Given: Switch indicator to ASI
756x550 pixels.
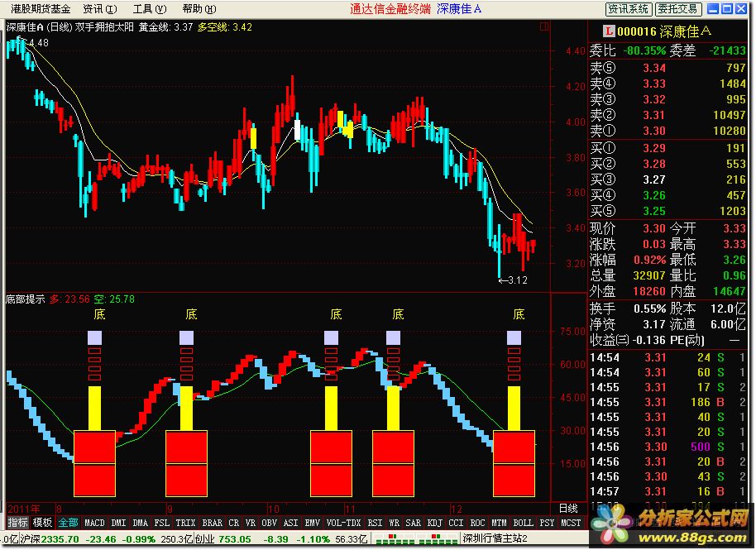Looking at the screenshot, I should click(x=290, y=523).
